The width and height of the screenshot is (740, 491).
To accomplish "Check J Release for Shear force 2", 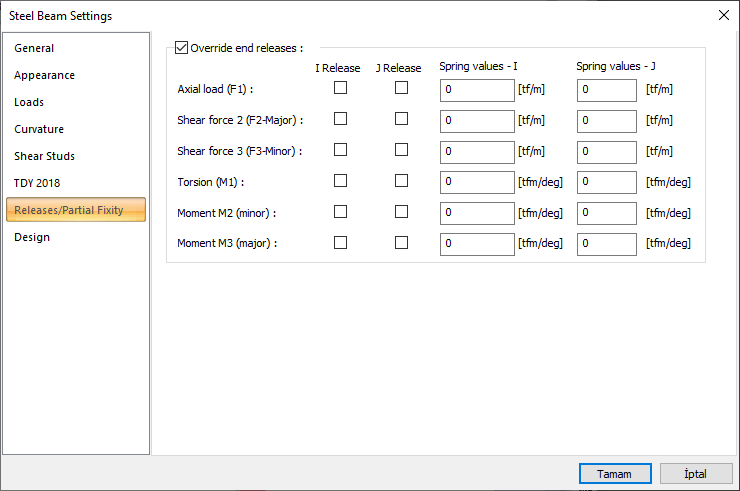I will [x=402, y=119].
